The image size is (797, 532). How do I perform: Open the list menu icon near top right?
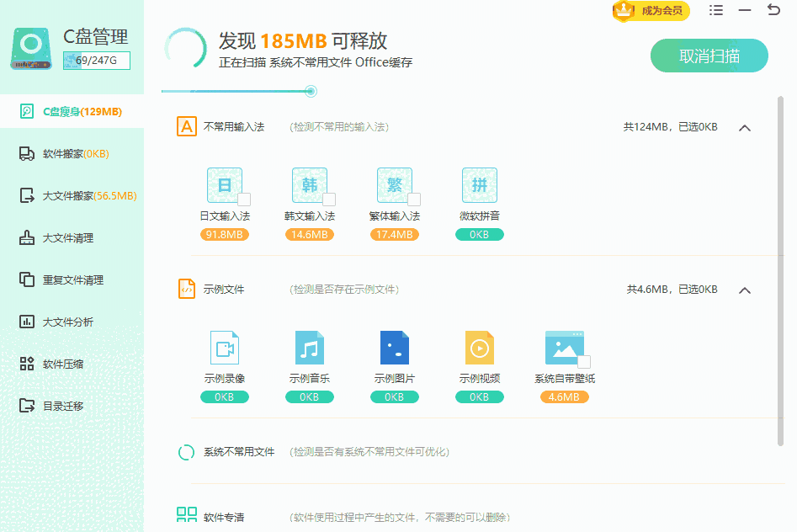[x=716, y=10]
